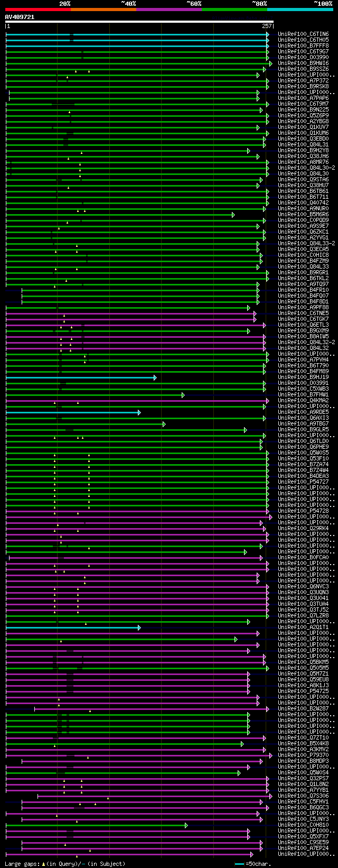This screenshot has height=868, width=338.
Task: Select the UniRef100_Q7S306 label
Action: pyautogui.click(x=303, y=796)
